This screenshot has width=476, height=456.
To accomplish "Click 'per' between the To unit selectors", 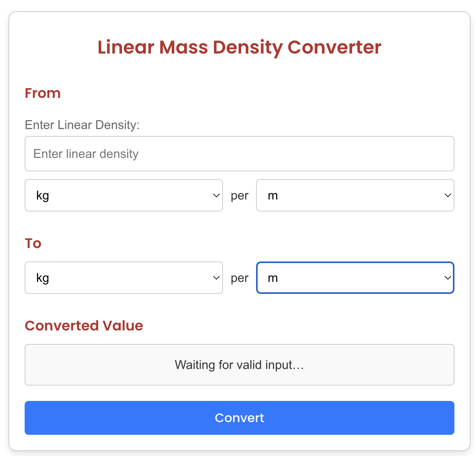I will pyautogui.click(x=240, y=278).
